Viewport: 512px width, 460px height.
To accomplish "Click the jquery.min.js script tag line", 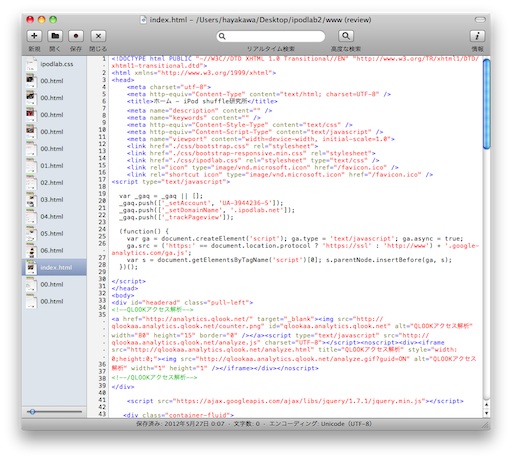I will pos(295,401).
